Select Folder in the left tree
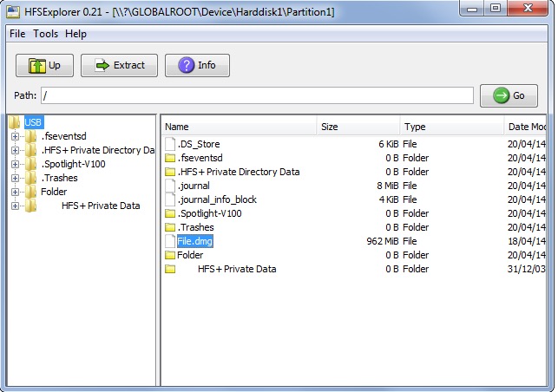Screen dimensions: 558x392 [x=54, y=192]
